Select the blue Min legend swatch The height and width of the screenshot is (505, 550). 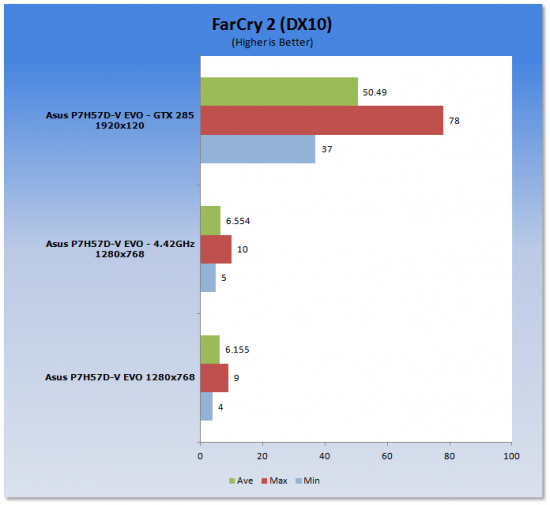click(299, 481)
